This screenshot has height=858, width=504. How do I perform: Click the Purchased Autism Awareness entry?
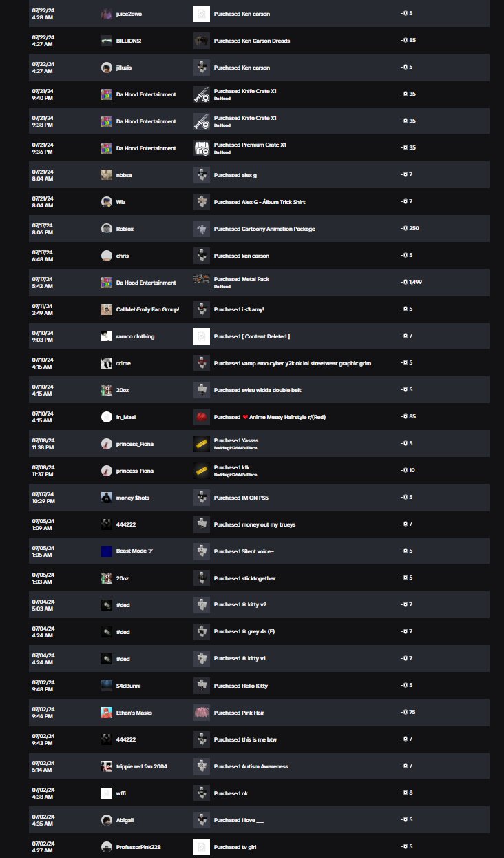pos(251,766)
